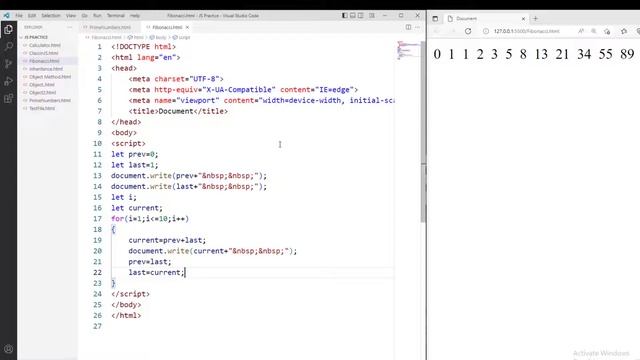Screen dimensions: 640x360
Task: Select the Fibonacci.html editor tab
Action: click(167, 27)
